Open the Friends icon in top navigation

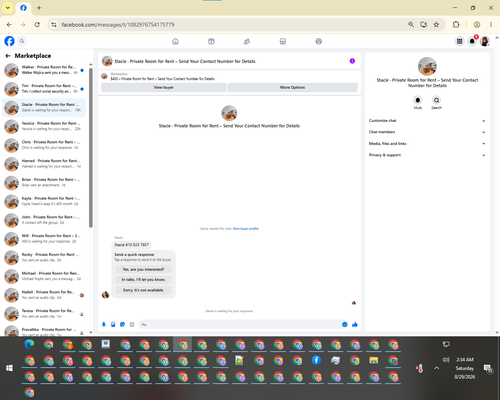[x=247, y=41]
